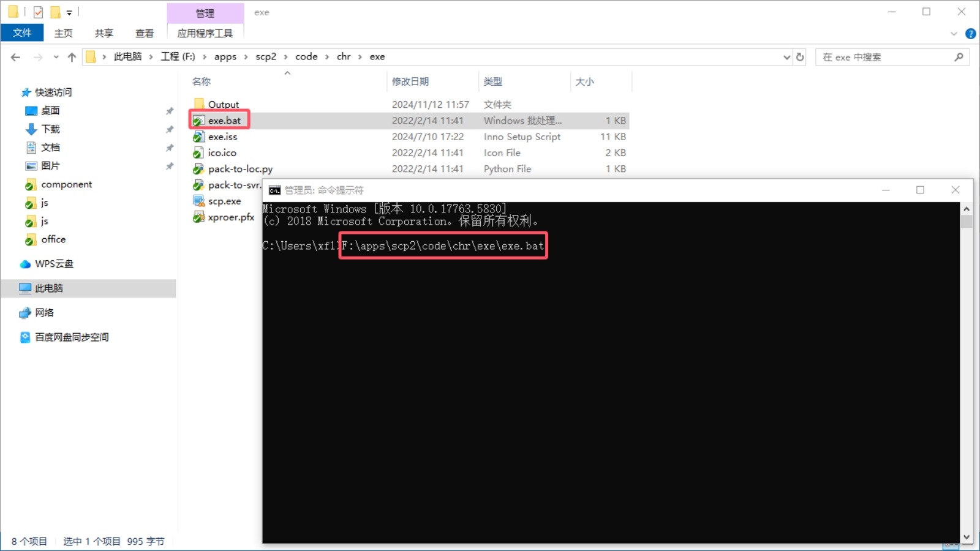Switch to the 共享 ribbon tab
Viewport: 980px width, 551px height.
coord(104,33)
